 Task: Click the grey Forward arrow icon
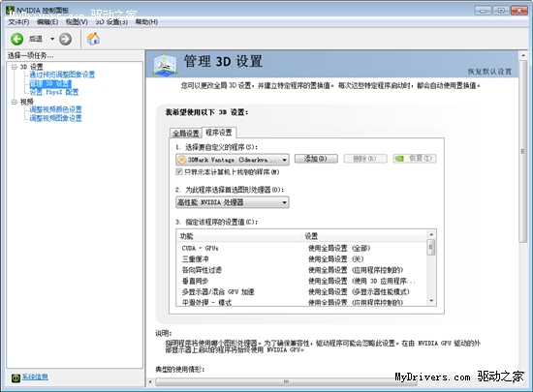tap(65, 39)
